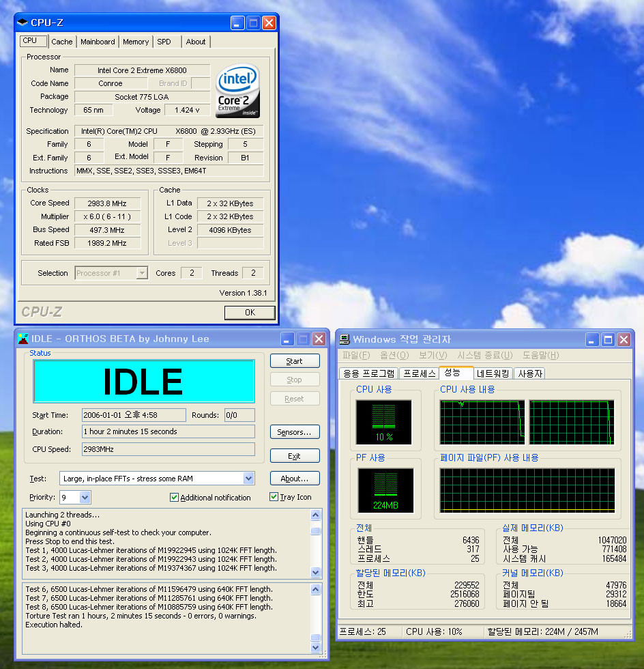Click the Sensors... button
Screen dimensions: 644x669
click(x=295, y=432)
